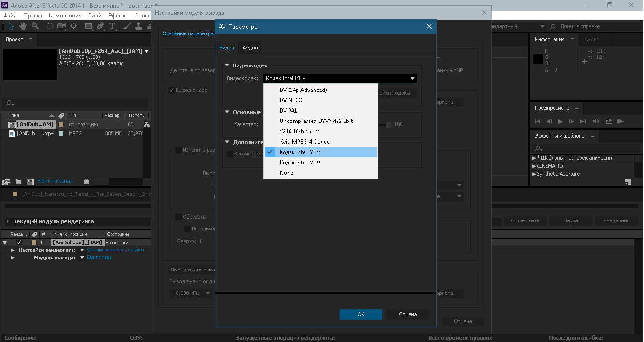Click Рендеринг button in render queue
Screen dimensions: 644x342
click(616, 220)
